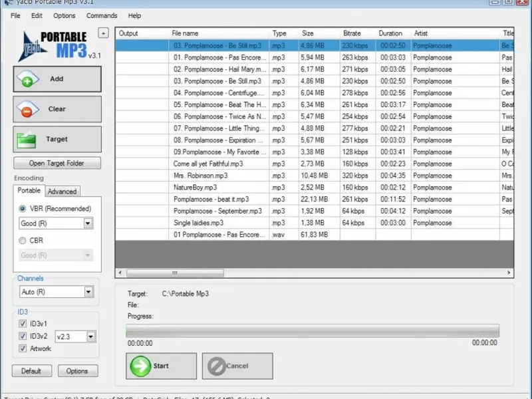Click the grey Cancel circle icon
532x399 pixels.
coord(217,366)
